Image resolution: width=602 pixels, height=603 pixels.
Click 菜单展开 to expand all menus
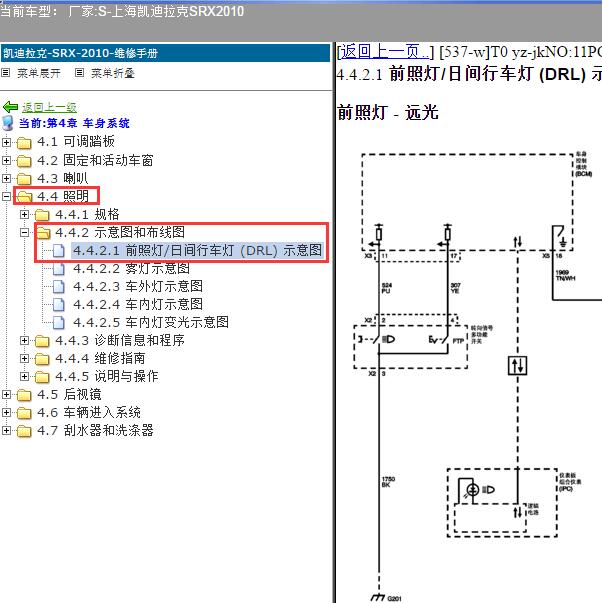coord(39,73)
